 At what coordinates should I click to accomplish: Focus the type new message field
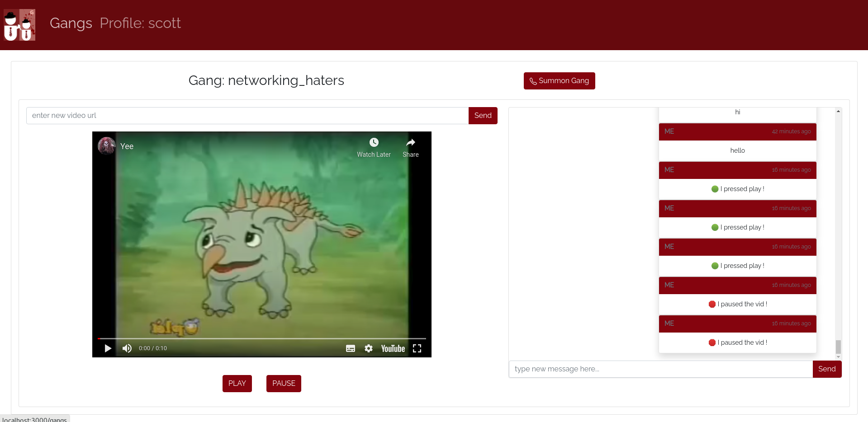[661, 369]
